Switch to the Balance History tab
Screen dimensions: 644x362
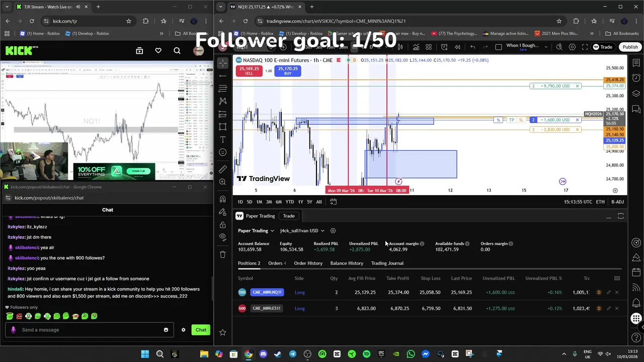click(x=347, y=263)
